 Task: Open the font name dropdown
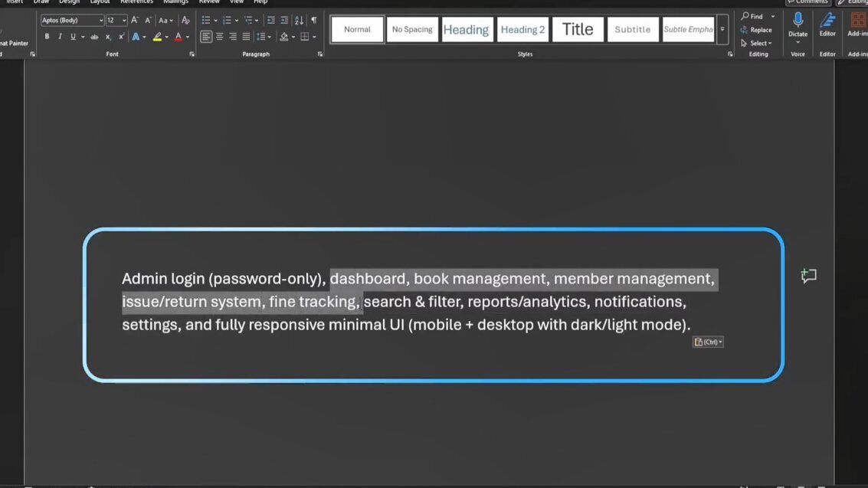point(100,21)
